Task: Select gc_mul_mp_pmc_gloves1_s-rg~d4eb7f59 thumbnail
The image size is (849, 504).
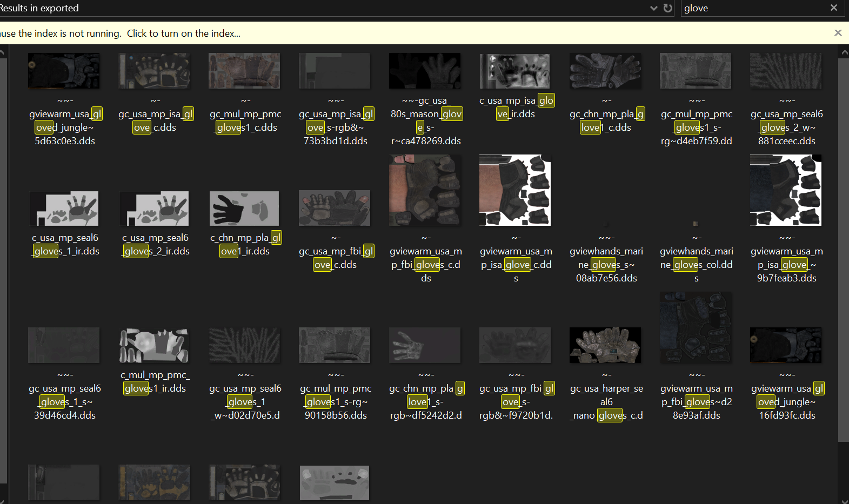Action: pos(696,71)
